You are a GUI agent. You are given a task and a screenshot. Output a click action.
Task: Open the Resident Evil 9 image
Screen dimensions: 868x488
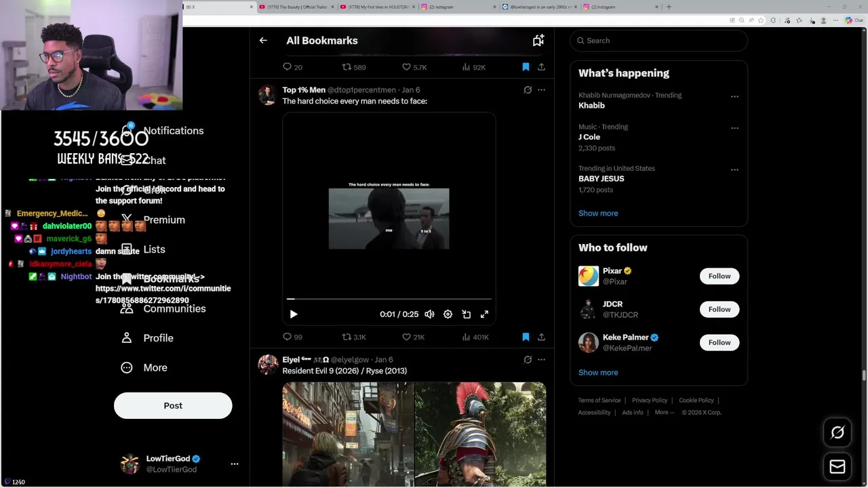[347, 434]
